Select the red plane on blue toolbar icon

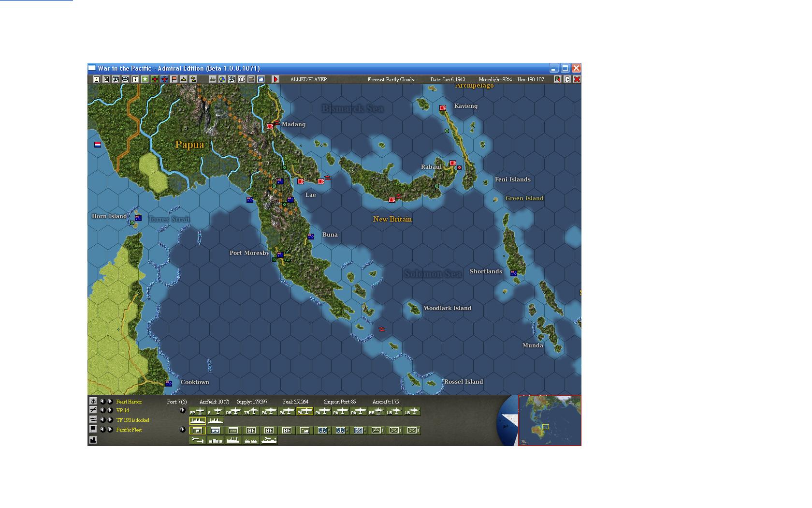point(164,79)
